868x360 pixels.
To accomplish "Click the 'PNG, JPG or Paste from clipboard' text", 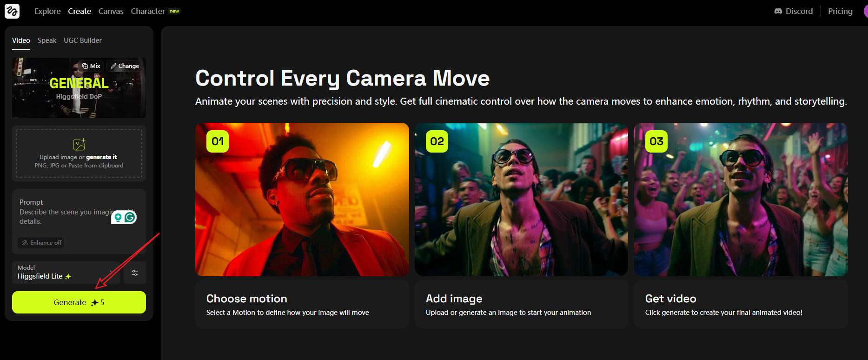I will click(79, 166).
